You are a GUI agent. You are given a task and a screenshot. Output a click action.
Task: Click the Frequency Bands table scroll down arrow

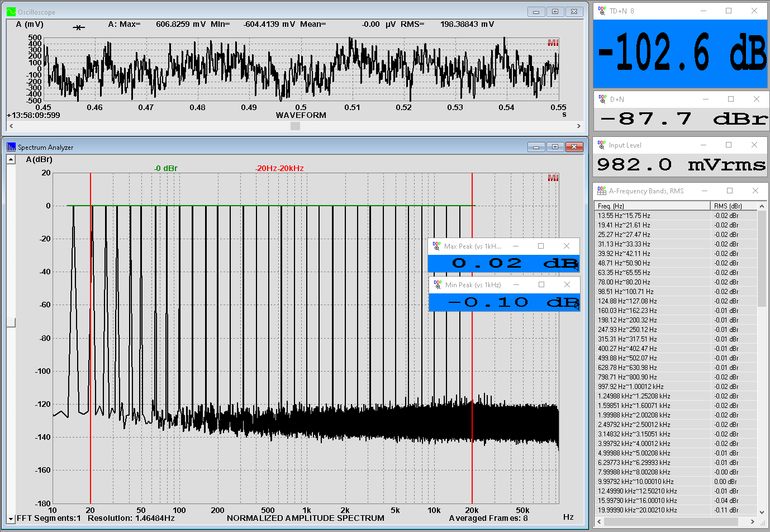762,512
